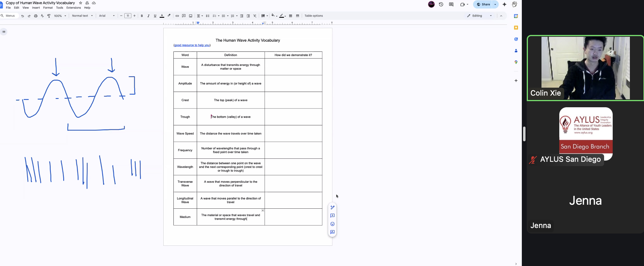Viewport: 644px width, 266px height.
Task: Open Google Tasks side panel
Action: (x=516, y=39)
